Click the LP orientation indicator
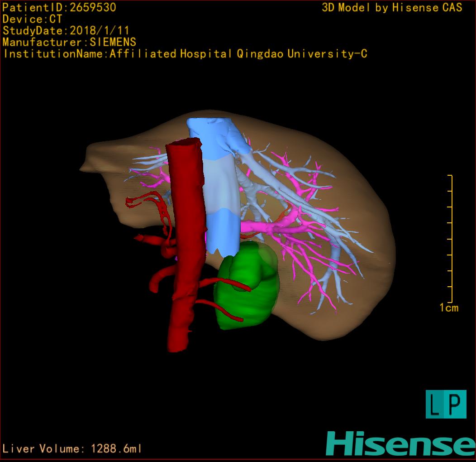Viewport: 476px width, 462px height. [446, 404]
